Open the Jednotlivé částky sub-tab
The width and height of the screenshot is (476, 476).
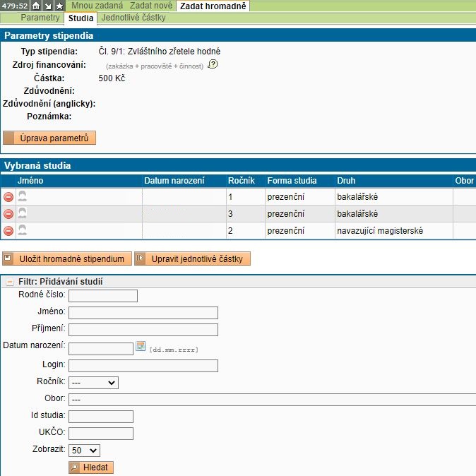[133, 18]
